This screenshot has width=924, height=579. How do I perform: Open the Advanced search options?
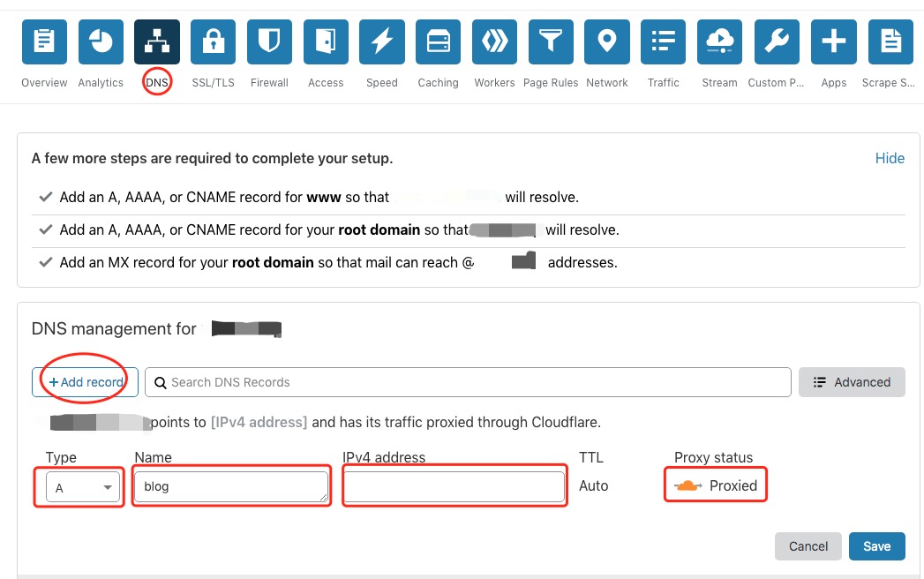[x=852, y=382]
